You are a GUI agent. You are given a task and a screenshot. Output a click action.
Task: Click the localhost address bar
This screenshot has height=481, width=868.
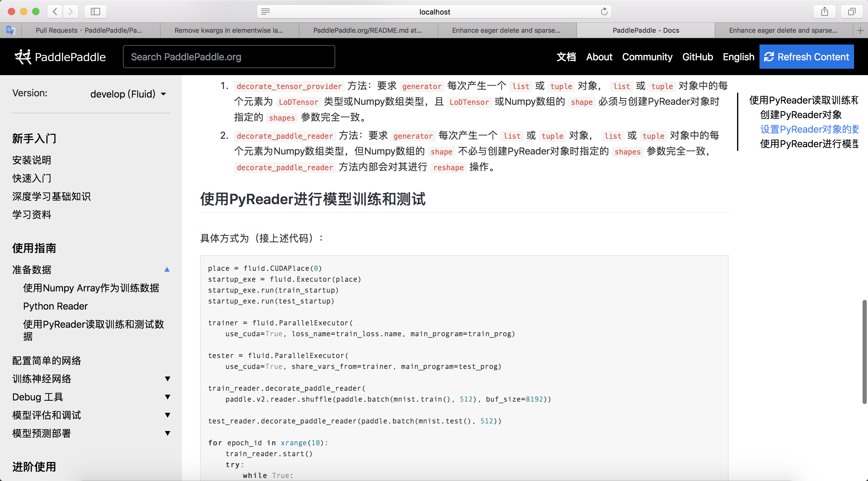pyautogui.click(x=434, y=12)
